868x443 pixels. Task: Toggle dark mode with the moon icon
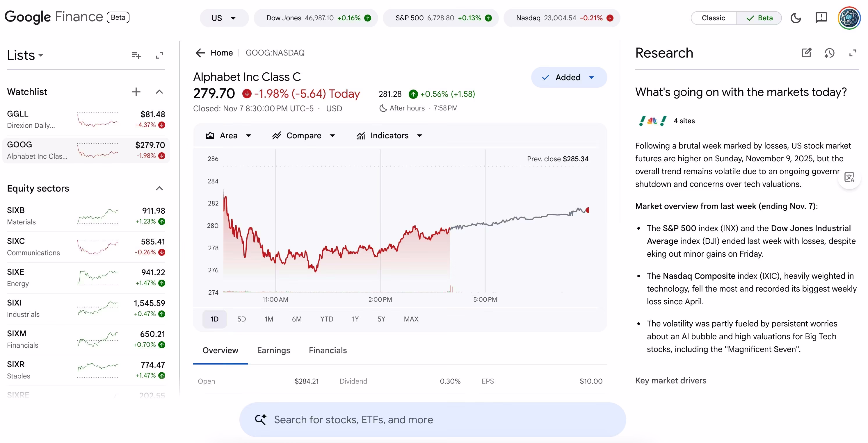(x=796, y=18)
